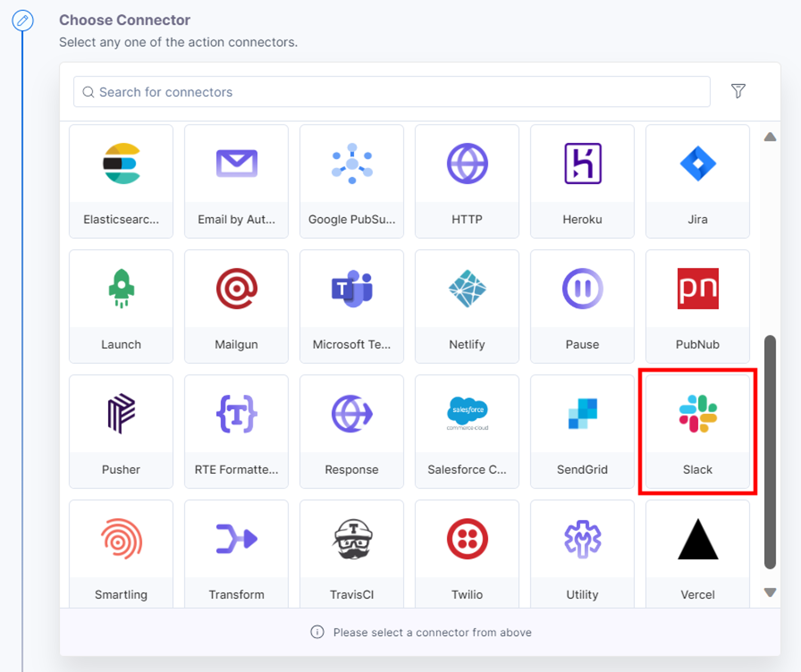Select the PubNub connector
This screenshot has width=801, height=672.
coord(698,306)
